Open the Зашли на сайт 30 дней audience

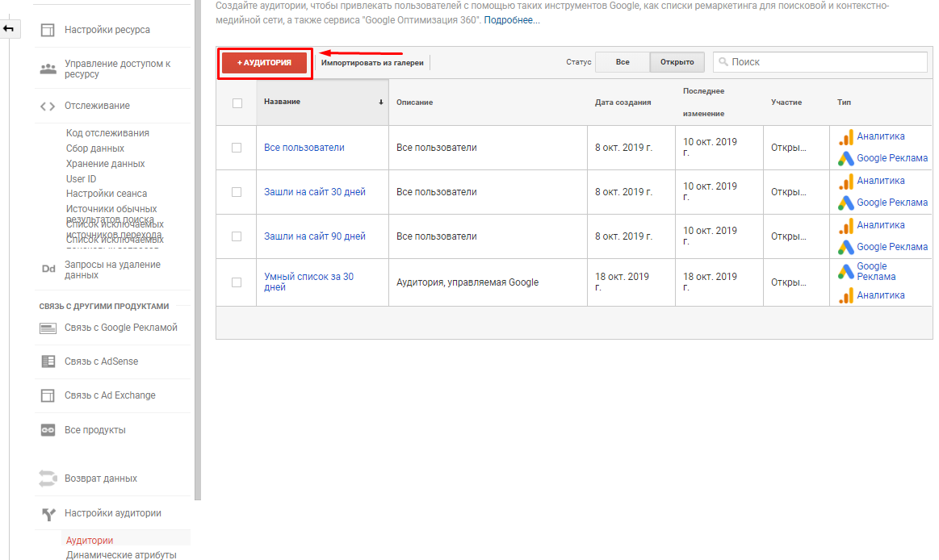point(314,192)
